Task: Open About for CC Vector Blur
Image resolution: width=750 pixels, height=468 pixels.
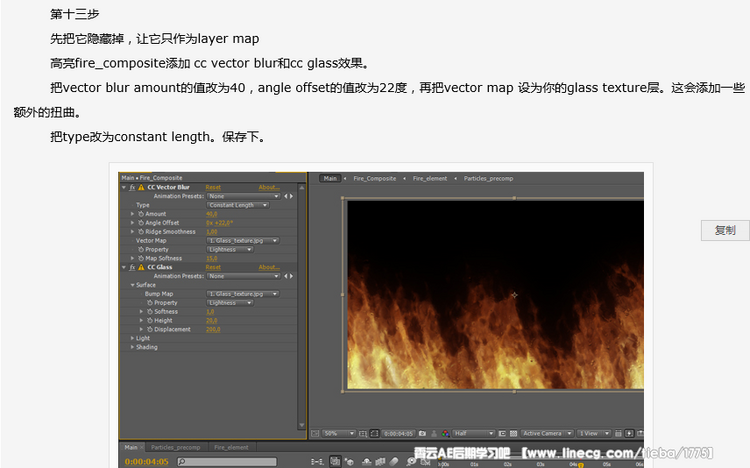Action: point(269,187)
